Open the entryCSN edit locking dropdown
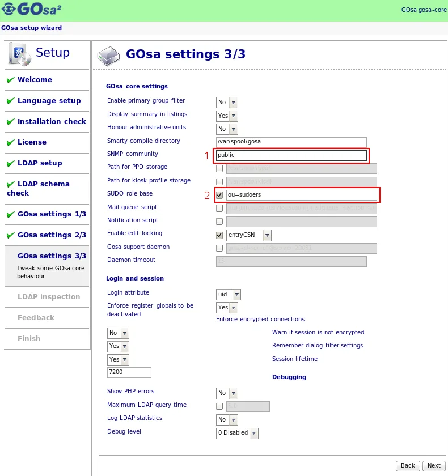The height and width of the screenshot is (476, 448). [x=249, y=235]
